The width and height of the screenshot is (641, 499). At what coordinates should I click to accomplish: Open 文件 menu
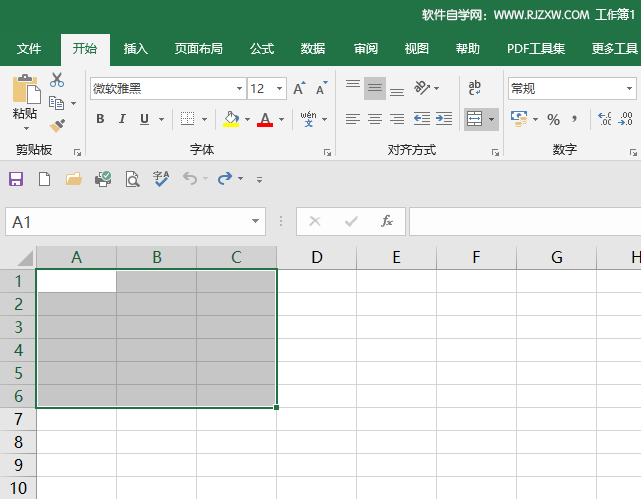click(29, 49)
